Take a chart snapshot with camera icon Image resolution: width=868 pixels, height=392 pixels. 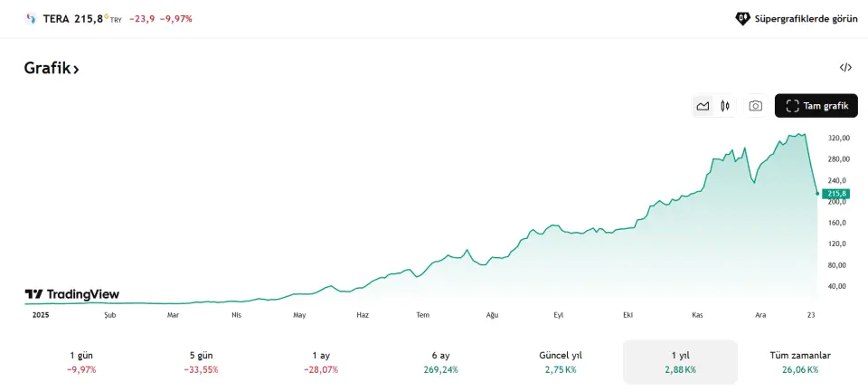pyautogui.click(x=755, y=106)
